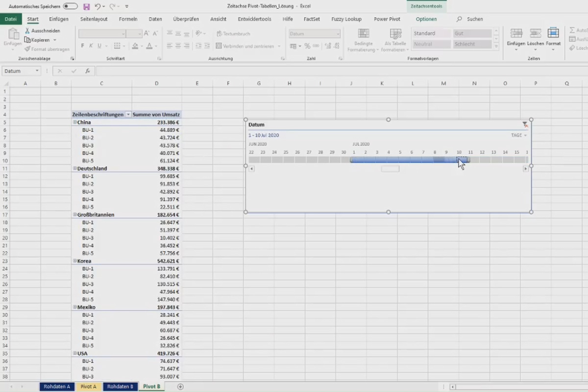Click the add decimal place icon

pyautogui.click(x=327, y=46)
